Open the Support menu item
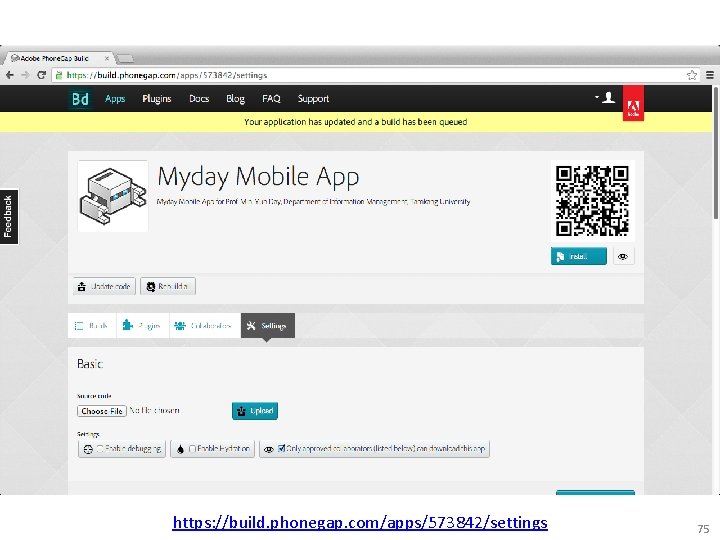 tap(313, 99)
